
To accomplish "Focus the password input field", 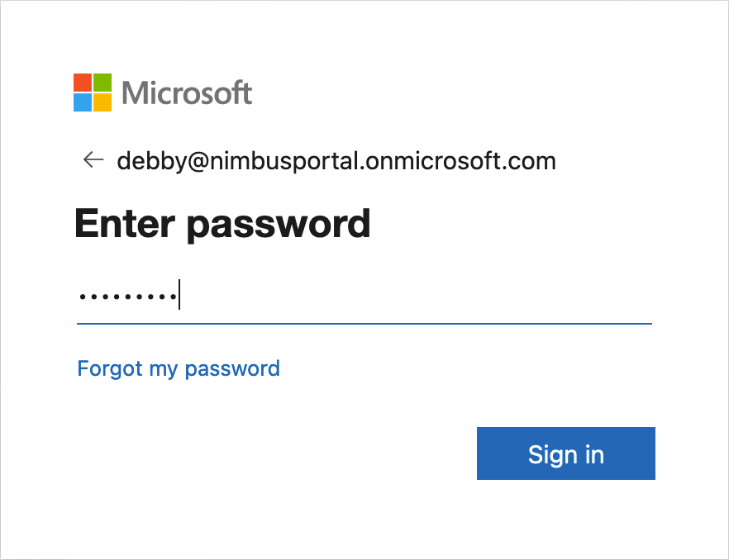I will coord(364,296).
